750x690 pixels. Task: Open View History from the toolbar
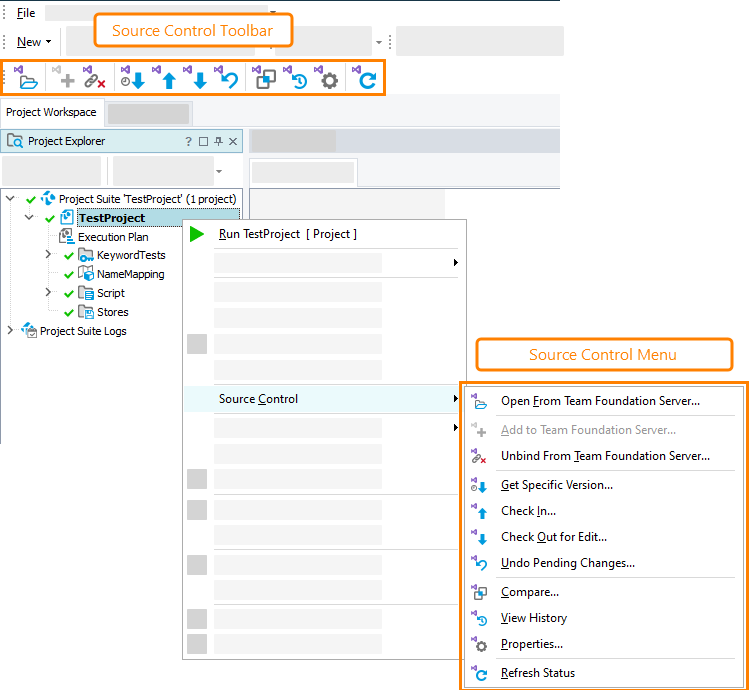[x=297, y=79]
